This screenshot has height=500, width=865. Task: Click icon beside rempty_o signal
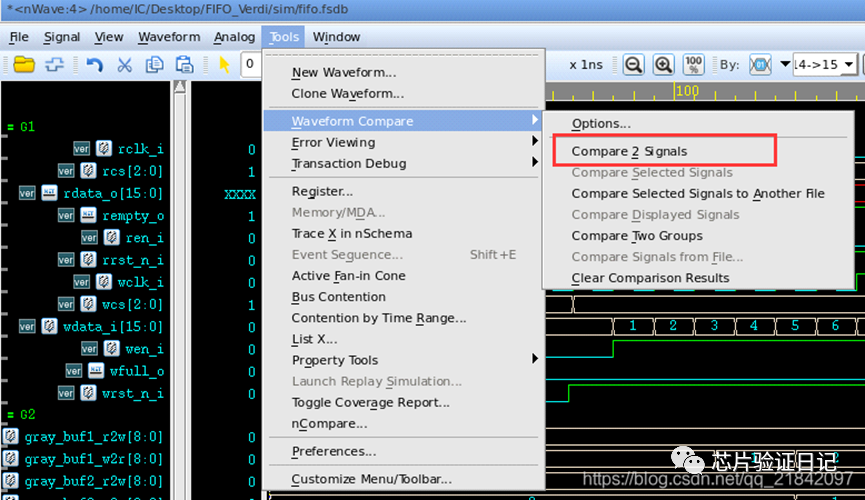pos(88,215)
